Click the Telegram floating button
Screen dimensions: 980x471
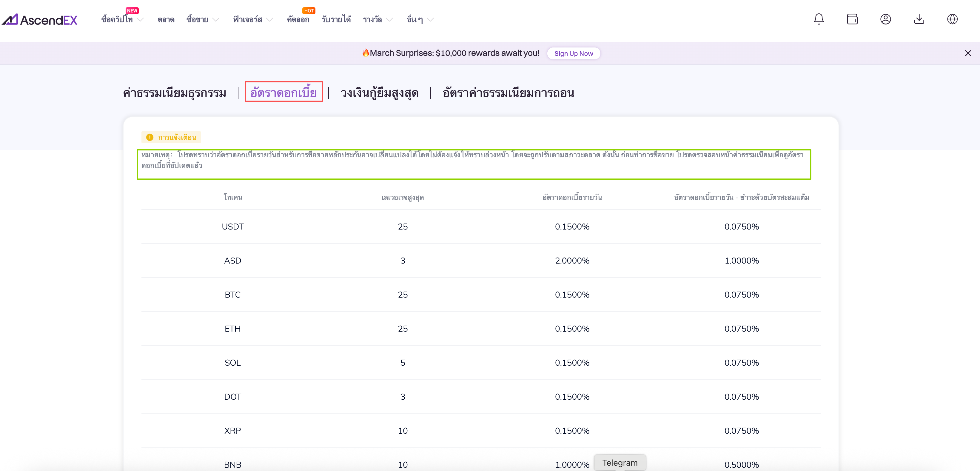620,463
